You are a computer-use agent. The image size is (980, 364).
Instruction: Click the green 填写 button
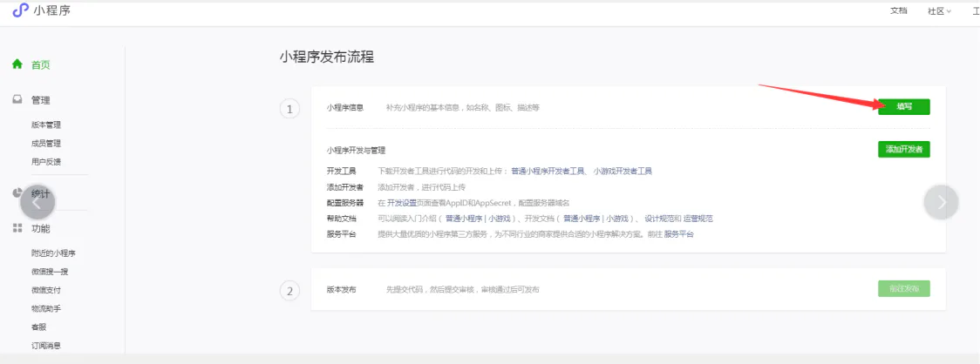click(904, 107)
